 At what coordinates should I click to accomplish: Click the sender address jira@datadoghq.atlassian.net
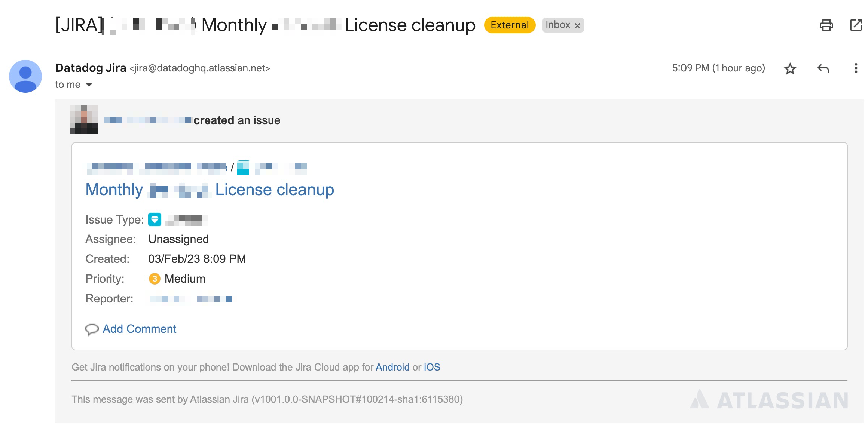[200, 68]
